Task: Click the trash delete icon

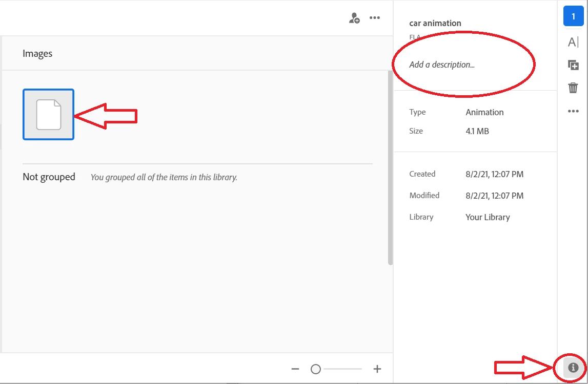Action: pyautogui.click(x=573, y=88)
